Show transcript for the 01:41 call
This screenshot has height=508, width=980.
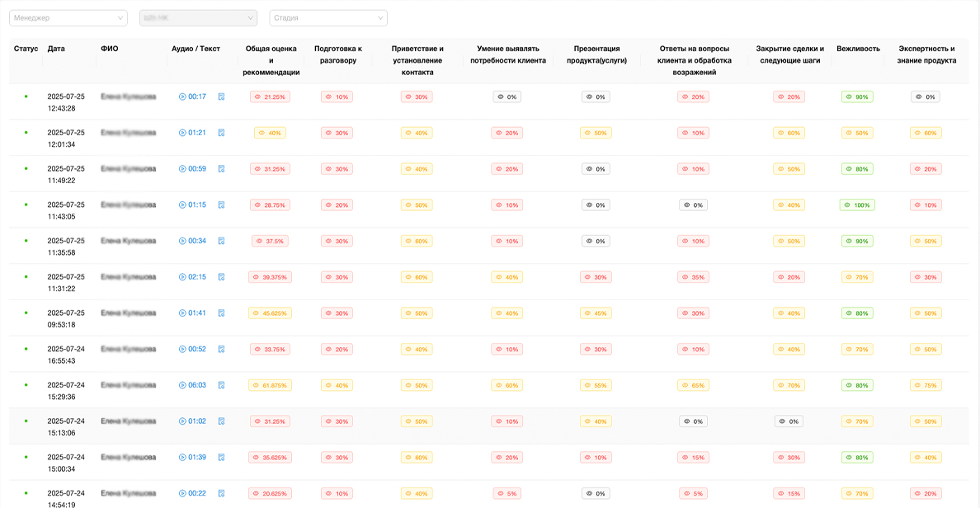click(x=221, y=313)
